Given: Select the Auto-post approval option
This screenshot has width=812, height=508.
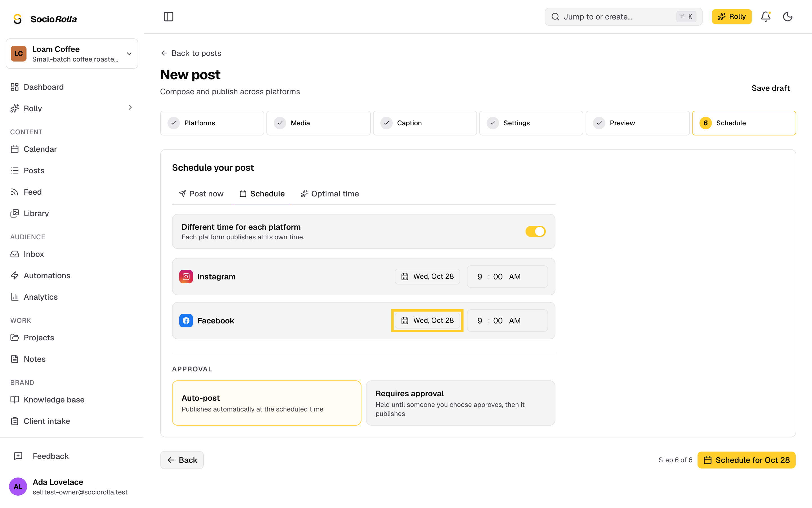Looking at the screenshot, I should pos(266,403).
